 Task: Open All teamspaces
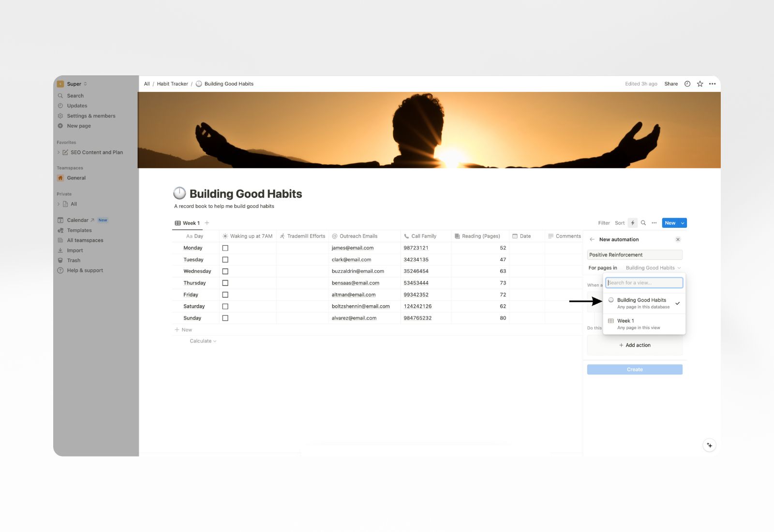pyautogui.click(x=85, y=240)
